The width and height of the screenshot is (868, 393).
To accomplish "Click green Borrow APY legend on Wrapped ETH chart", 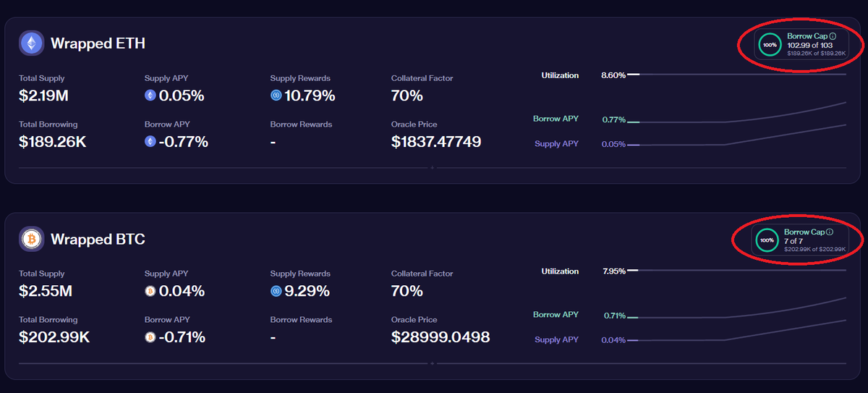I will tap(556, 119).
